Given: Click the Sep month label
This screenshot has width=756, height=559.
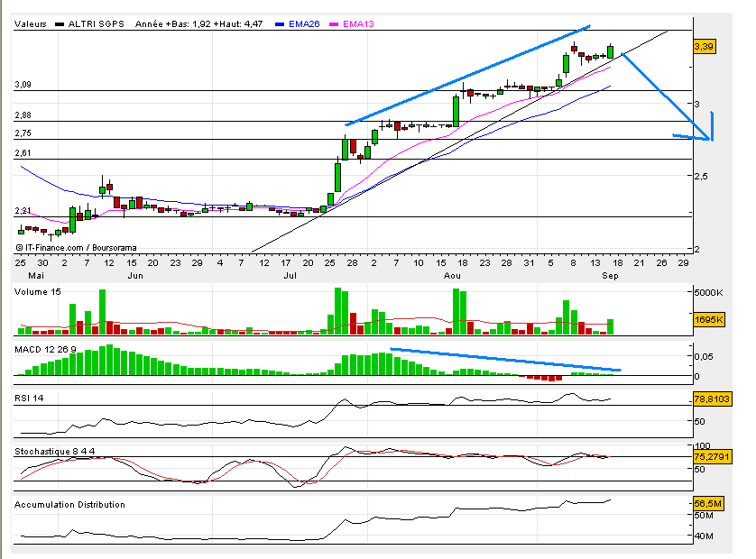Looking at the screenshot, I should pos(610,276).
